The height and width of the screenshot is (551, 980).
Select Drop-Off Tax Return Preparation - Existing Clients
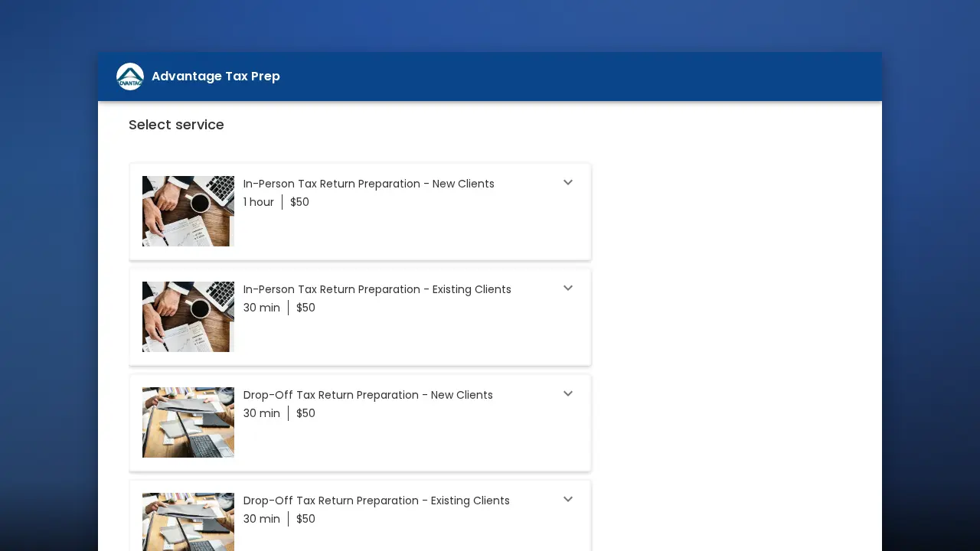pos(377,500)
